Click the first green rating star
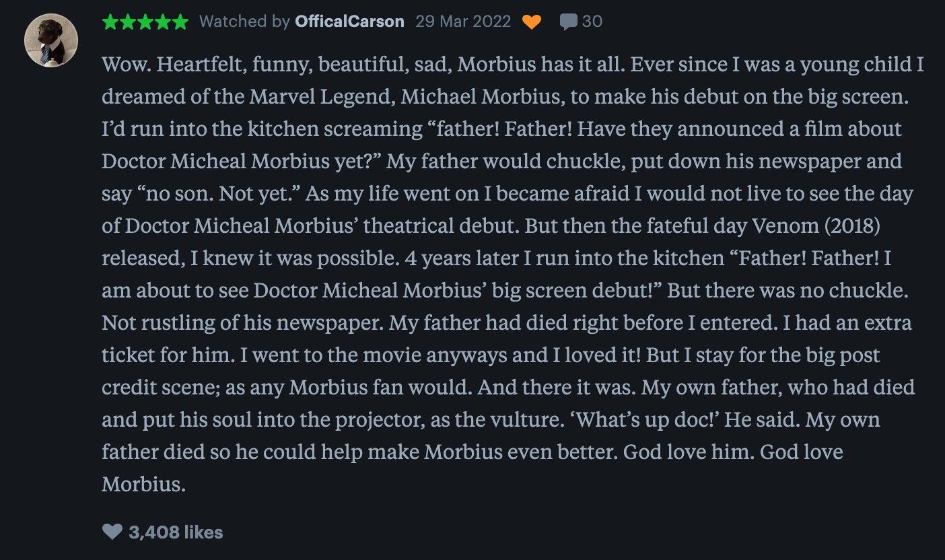Viewport: 945px width, 560px height. point(110,22)
